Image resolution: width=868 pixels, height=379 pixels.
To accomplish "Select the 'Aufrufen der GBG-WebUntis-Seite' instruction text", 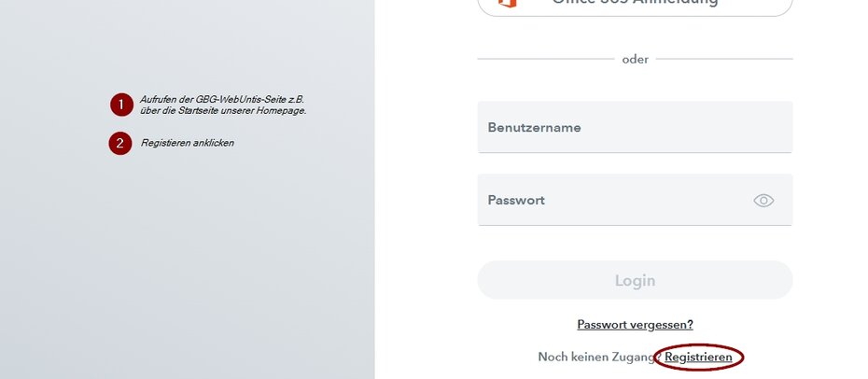I will 221,99.
